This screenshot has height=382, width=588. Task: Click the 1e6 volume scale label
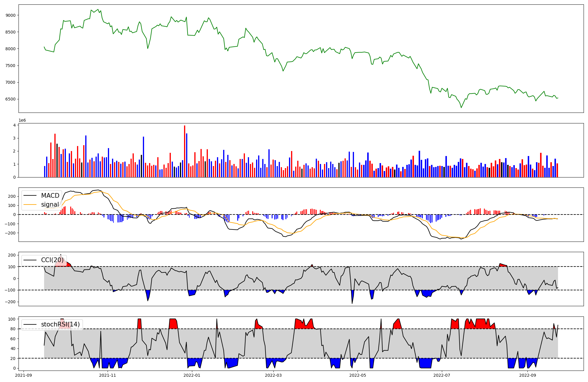coord(22,120)
